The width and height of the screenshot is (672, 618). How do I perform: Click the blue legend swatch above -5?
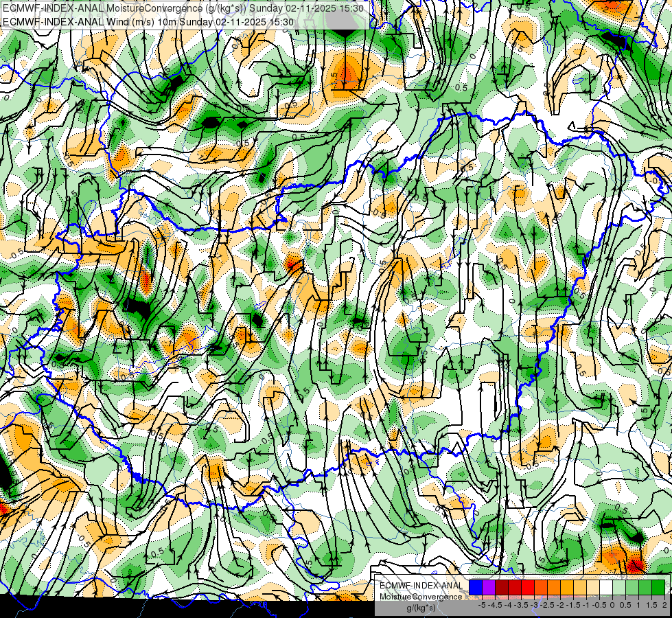pos(476,588)
